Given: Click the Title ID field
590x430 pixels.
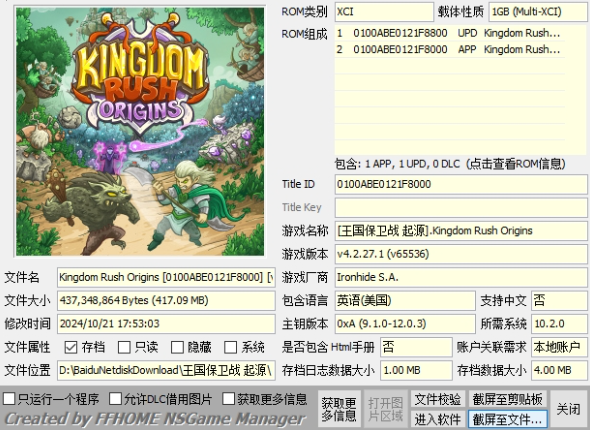Looking at the screenshot, I should pyautogui.click(x=461, y=184).
